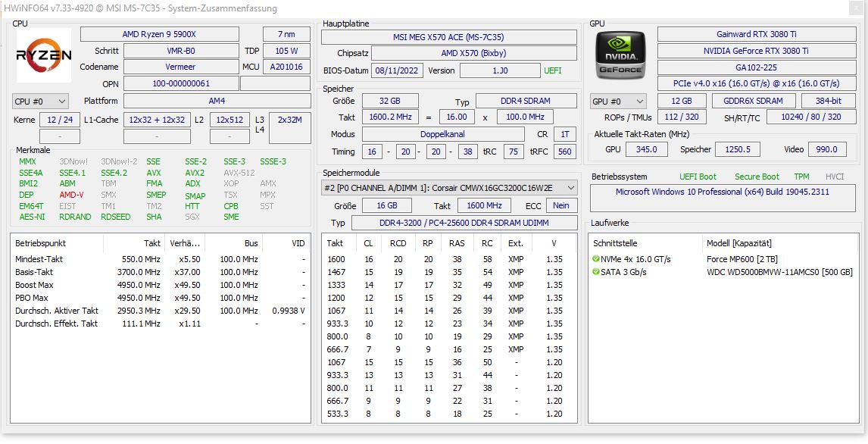
Task: Click the Video clock value 990.0
Action: [x=828, y=149]
